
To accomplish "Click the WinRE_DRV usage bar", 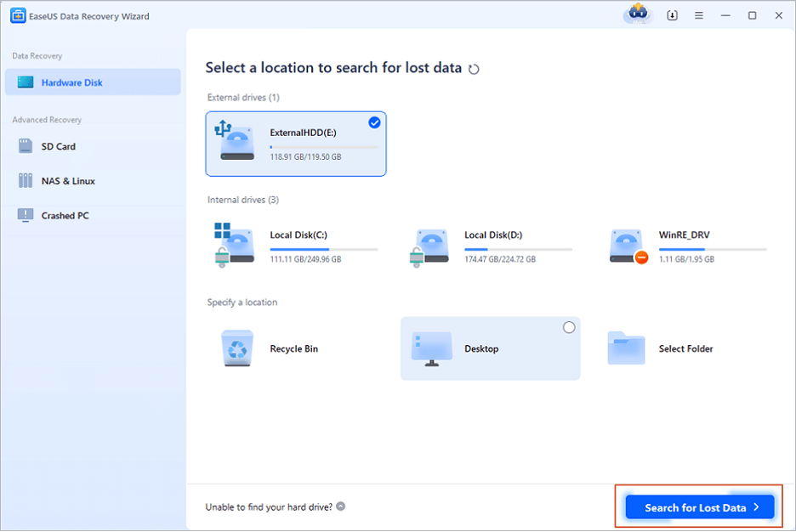I will click(713, 250).
